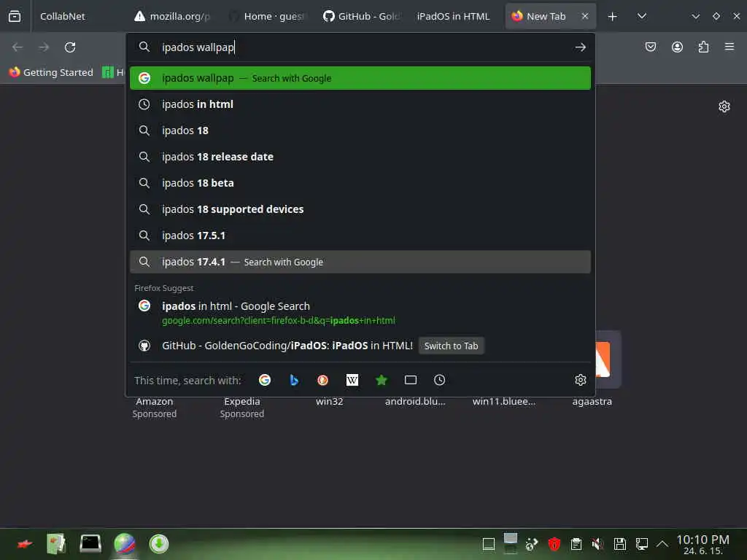The height and width of the screenshot is (560, 747).
Task: Open search settings gear in dropdown
Action: 580,380
